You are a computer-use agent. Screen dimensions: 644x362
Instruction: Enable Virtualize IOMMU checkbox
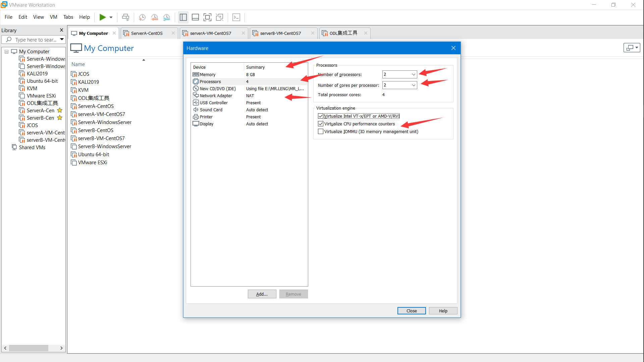pos(321,131)
